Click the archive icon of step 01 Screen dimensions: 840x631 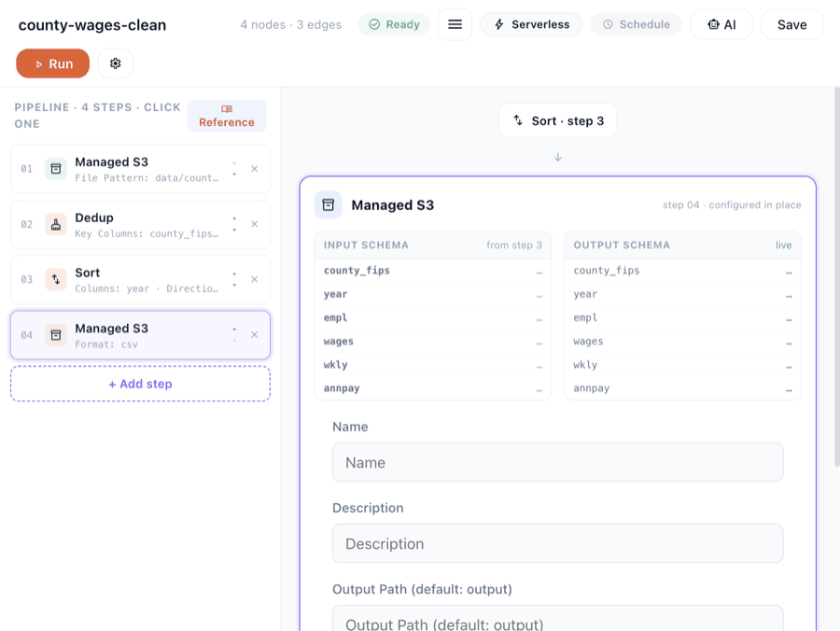tap(56, 169)
